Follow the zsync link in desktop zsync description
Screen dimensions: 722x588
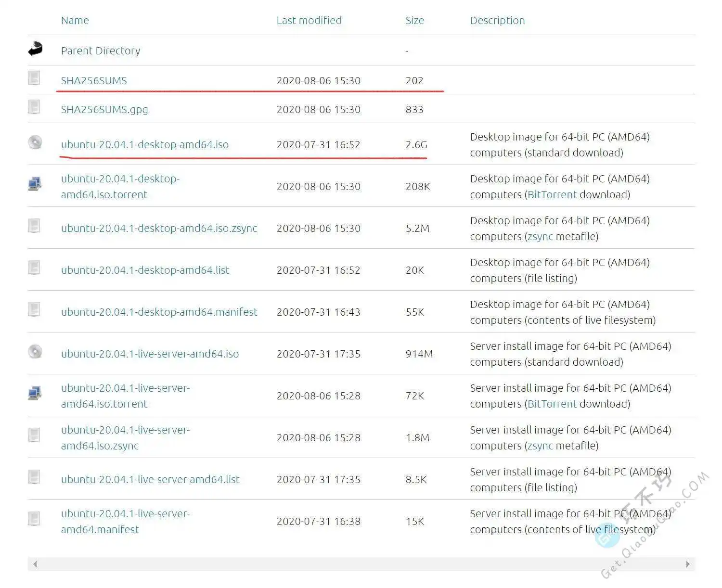point(541,236)
